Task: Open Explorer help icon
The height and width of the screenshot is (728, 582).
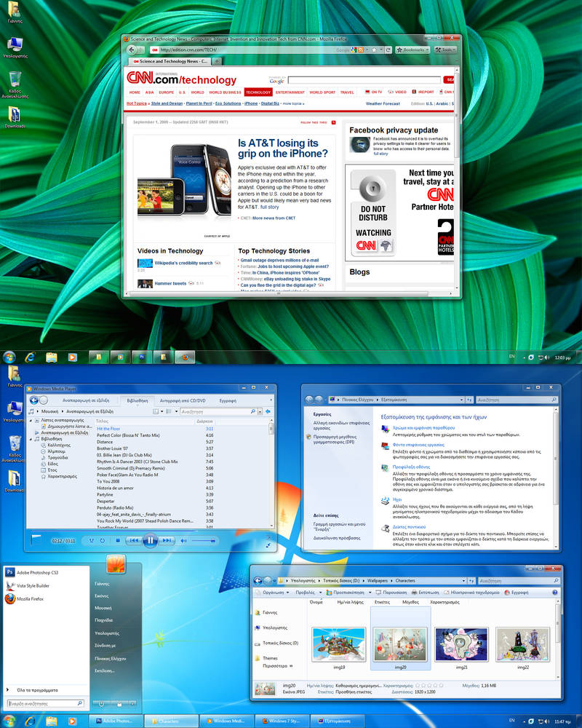Action: tap(554, 593)
